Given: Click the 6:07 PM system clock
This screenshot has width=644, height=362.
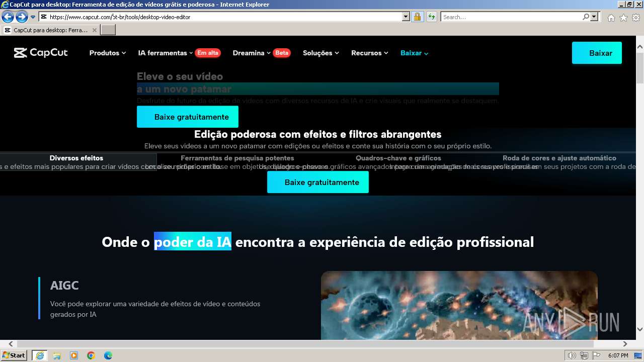Looking at the screenshot, I should (618, 355).
